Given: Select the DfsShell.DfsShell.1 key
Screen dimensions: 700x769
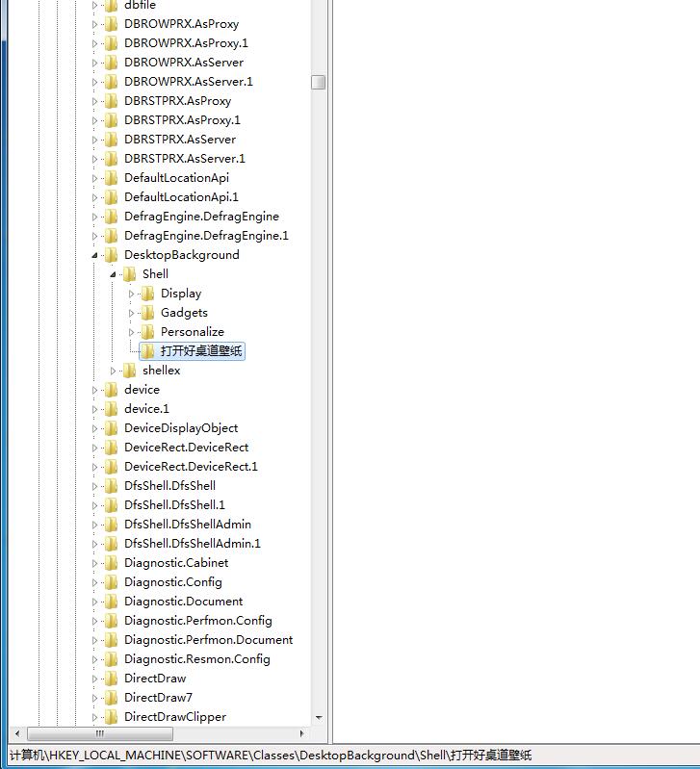Looking at the screenshot, I should click(174, 505).
